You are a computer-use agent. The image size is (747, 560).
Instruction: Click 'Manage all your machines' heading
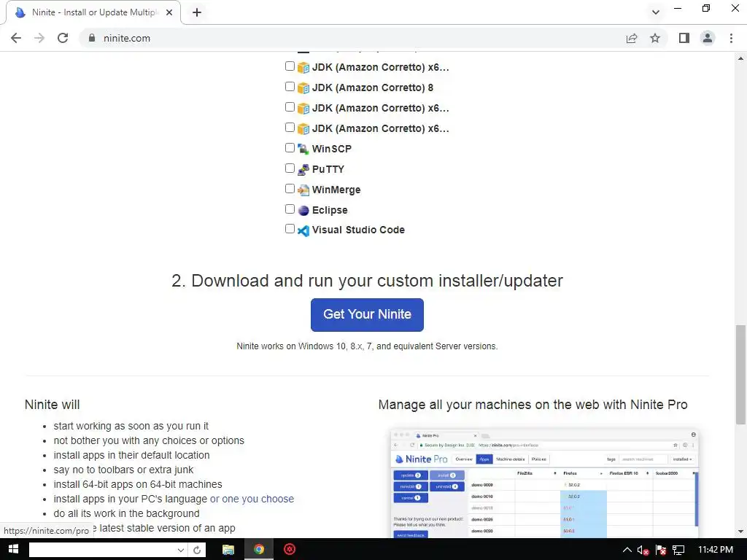533,405
